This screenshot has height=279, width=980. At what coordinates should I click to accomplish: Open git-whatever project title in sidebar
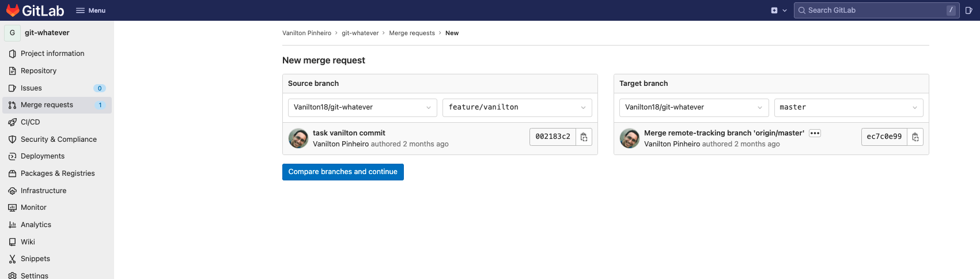click(x=47, y=33)
